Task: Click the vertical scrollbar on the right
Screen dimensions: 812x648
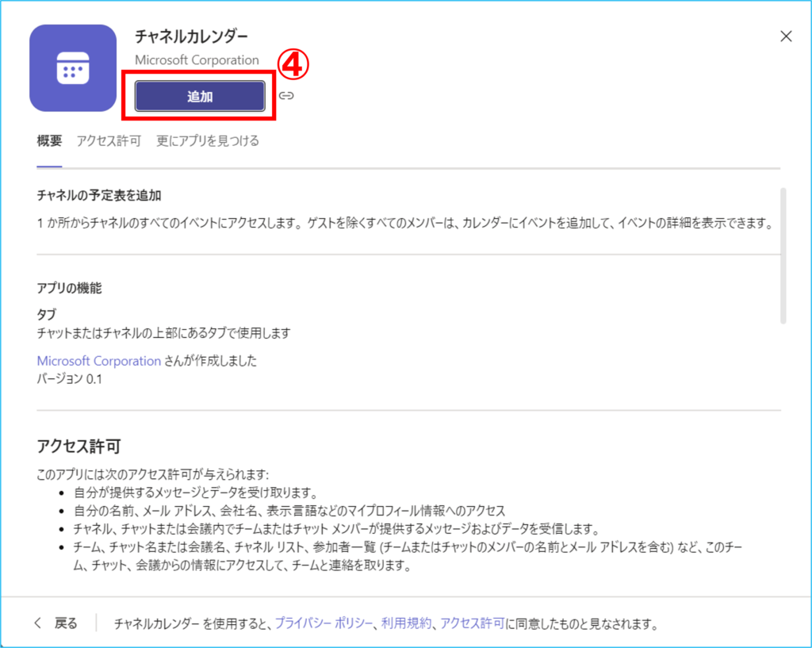Action: (783, 254)
